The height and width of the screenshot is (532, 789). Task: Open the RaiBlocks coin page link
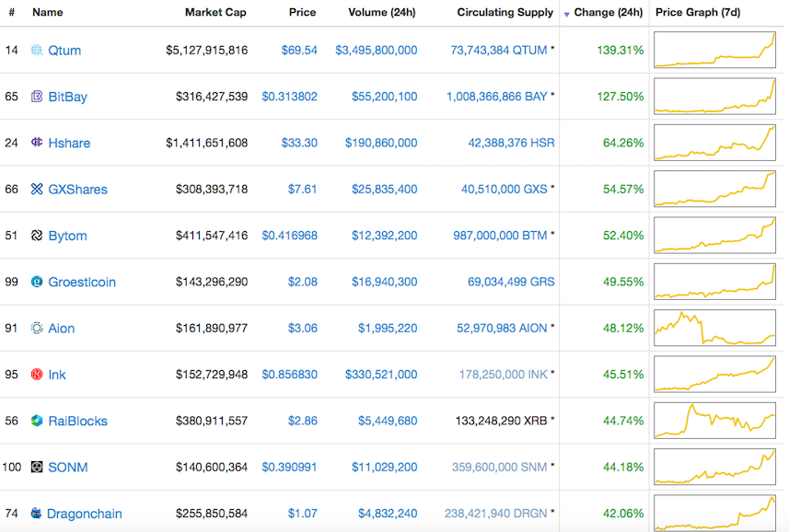click(x=78, y=421)
